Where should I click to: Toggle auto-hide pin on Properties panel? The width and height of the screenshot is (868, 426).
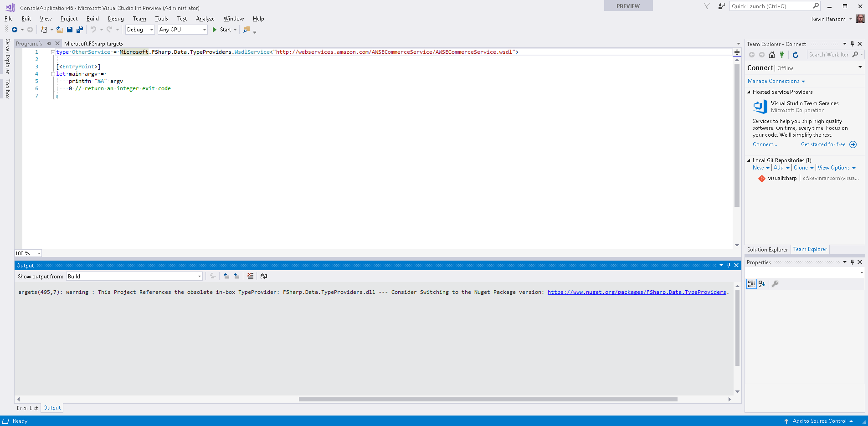(x=852, y=262)
